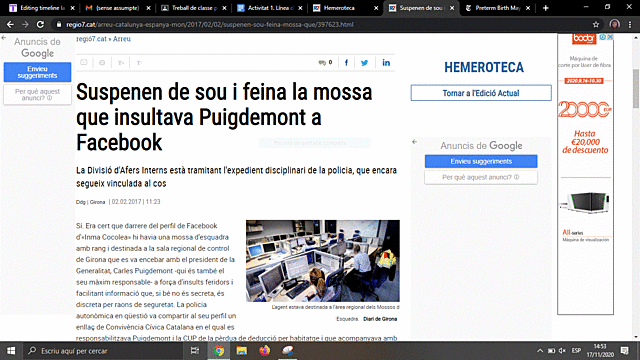The height and width of the screenshot is (360, 640).
Task: Switch to the Editing timeline tab
Action: pos(37,8)
